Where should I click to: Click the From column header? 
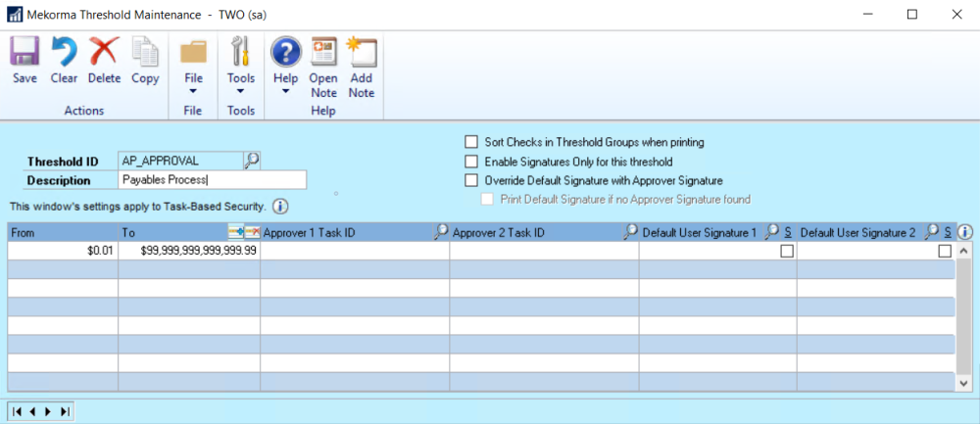pos(63,232)
